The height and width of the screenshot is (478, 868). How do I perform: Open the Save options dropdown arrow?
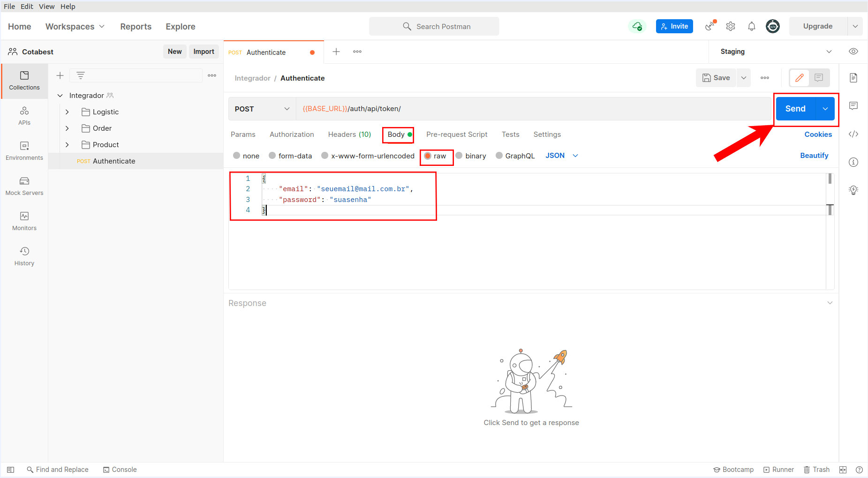[744, 78]
